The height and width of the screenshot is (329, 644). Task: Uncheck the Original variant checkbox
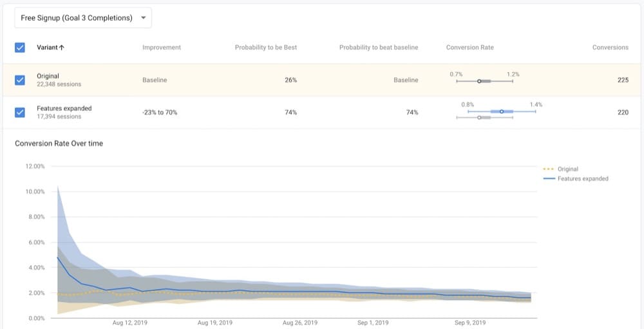point(20,80)
